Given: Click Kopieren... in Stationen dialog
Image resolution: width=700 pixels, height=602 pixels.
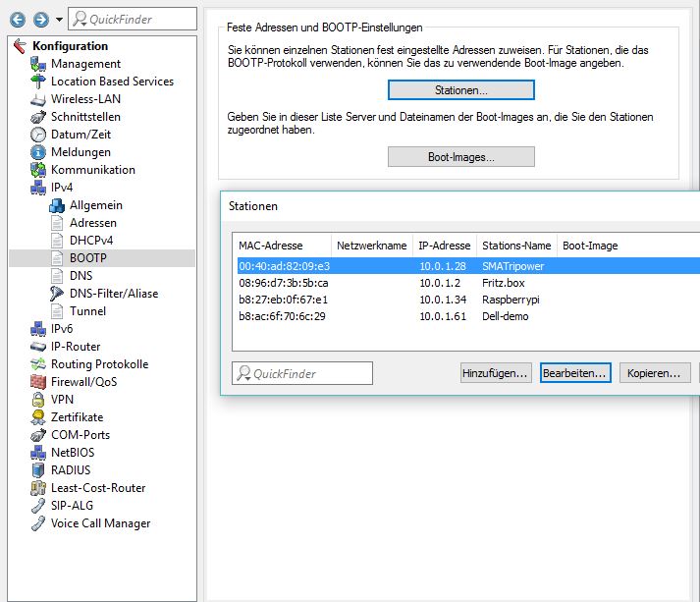Looking at the screenshot, I should (x=655, y=373).
